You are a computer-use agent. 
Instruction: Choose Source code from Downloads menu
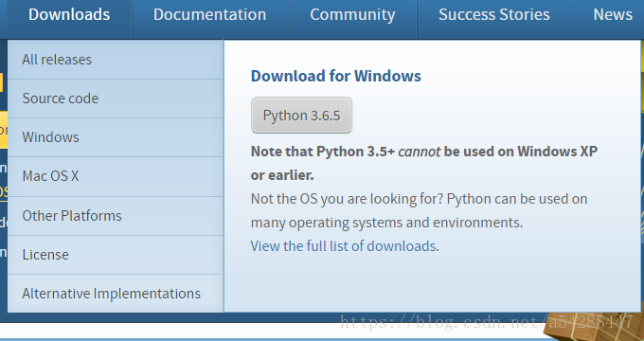point(116,99)
